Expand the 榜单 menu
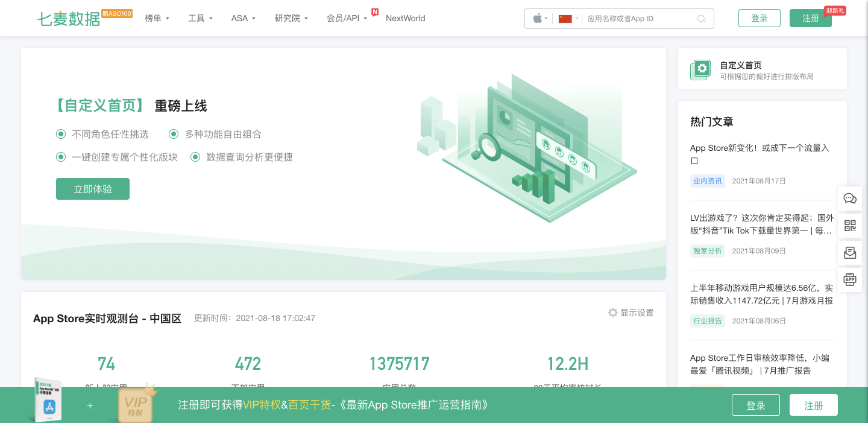This screenshot has height=423, width=868. pos(157,19)
